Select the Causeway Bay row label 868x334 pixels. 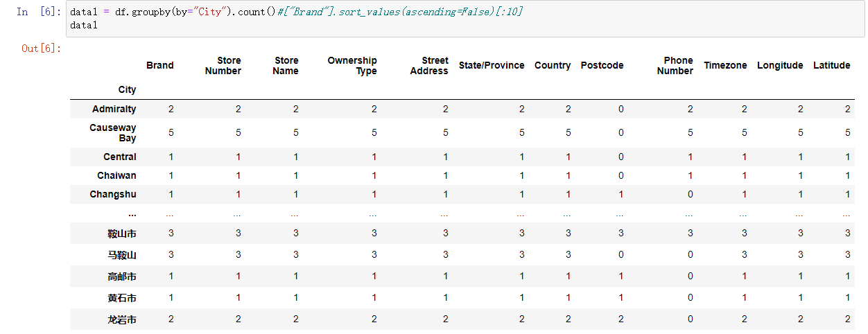click(113, 132)
